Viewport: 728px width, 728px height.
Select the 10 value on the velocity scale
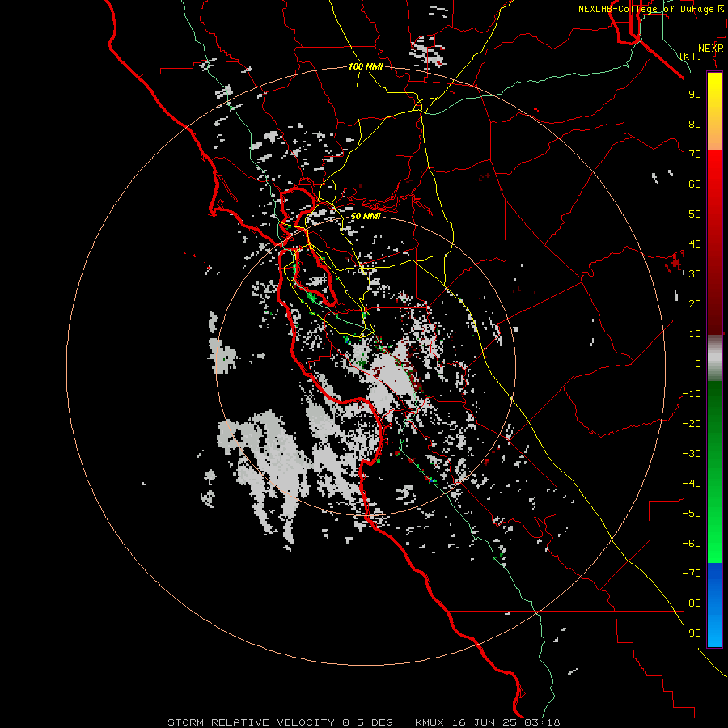(x=695, y=334)
